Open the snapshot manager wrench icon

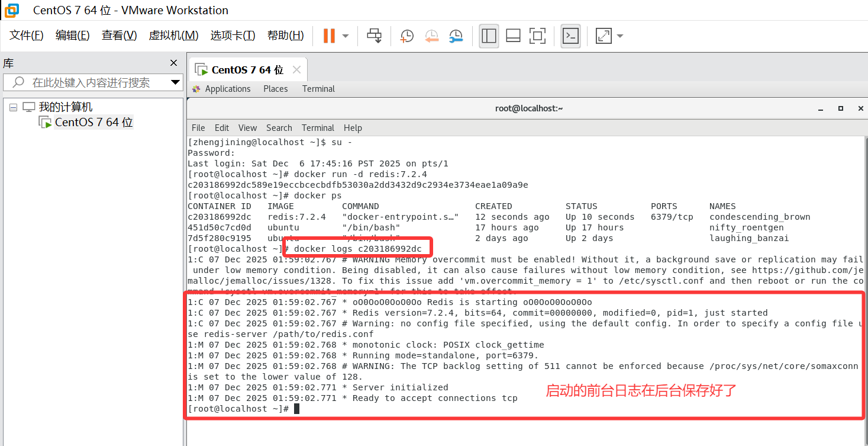456,36
